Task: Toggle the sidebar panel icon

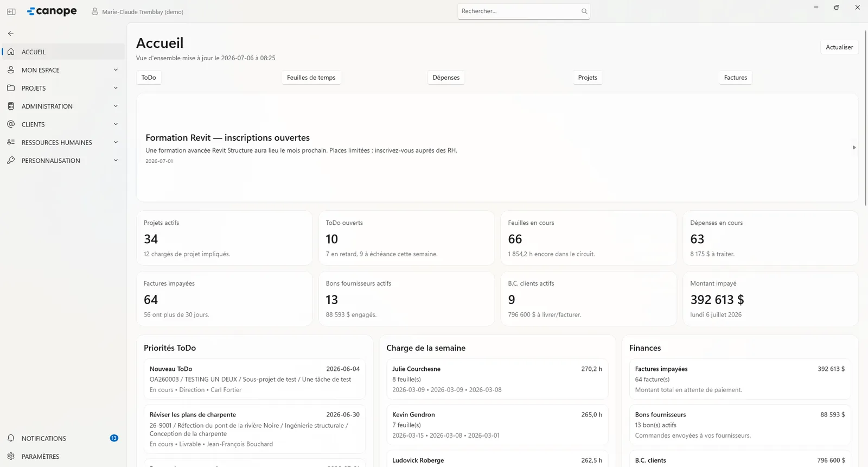Action: 11,11
